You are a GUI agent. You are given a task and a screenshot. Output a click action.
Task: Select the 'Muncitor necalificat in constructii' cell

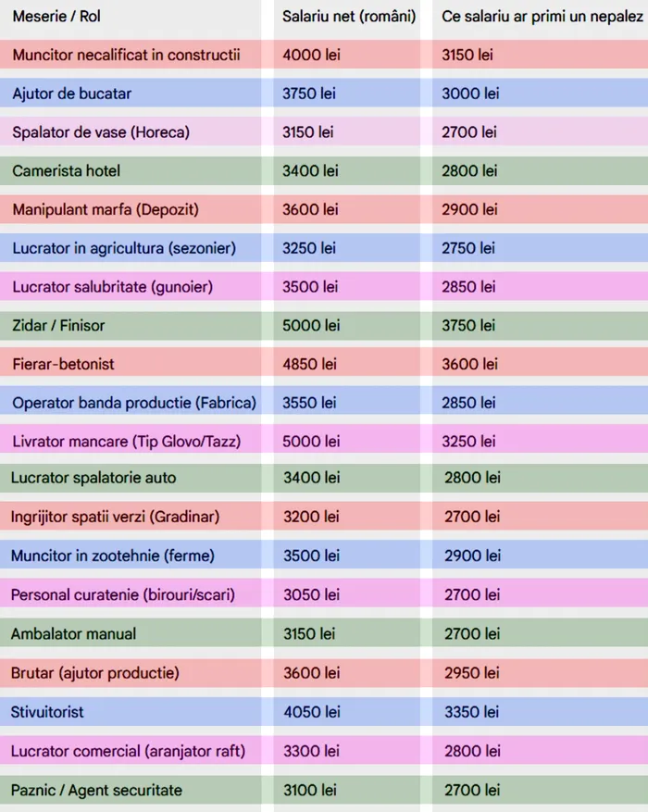click(x=126, y=55)
